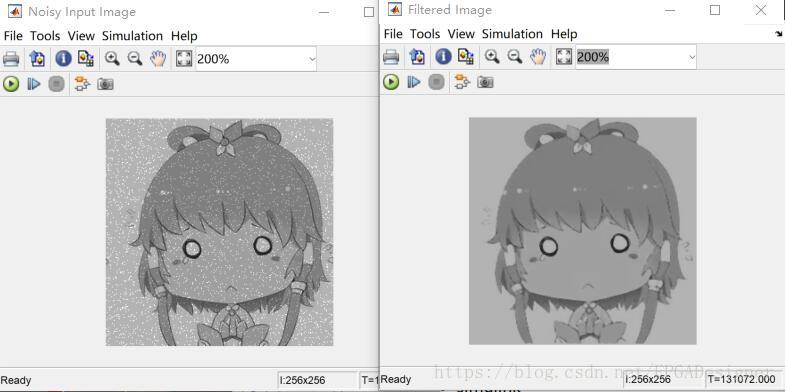Step forward simulation in Filtered Image window
Screen dimensions: 785x392
pyautogui.click(x=414, y=82)
